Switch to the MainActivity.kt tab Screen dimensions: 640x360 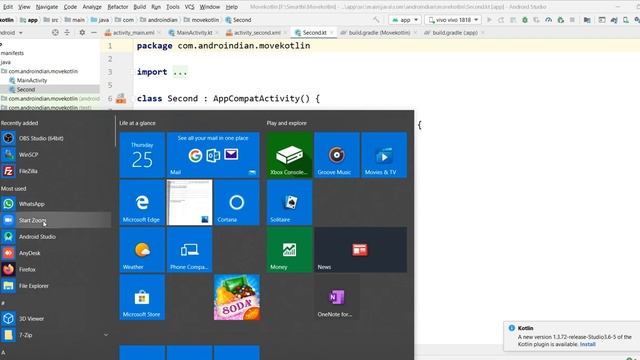(194, 33)
